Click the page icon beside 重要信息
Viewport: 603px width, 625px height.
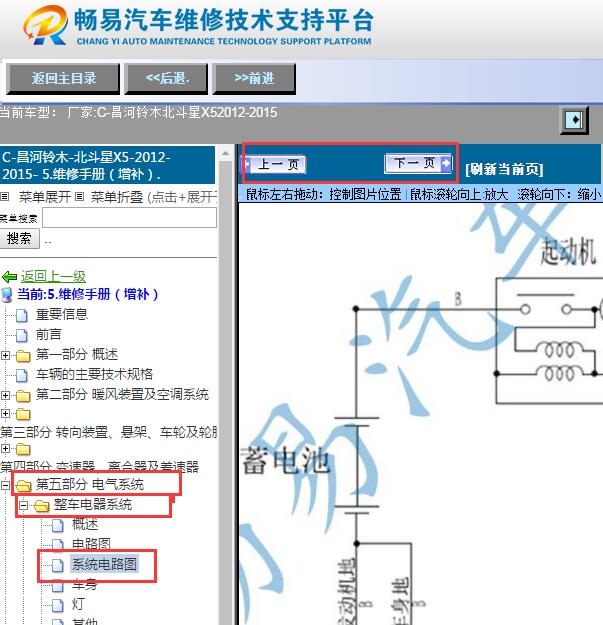tap(22, 315)
